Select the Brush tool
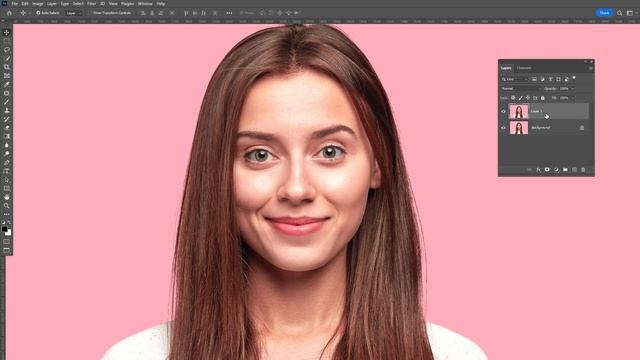The width and height of the screenshot is (640, 360). pos(7,102)
